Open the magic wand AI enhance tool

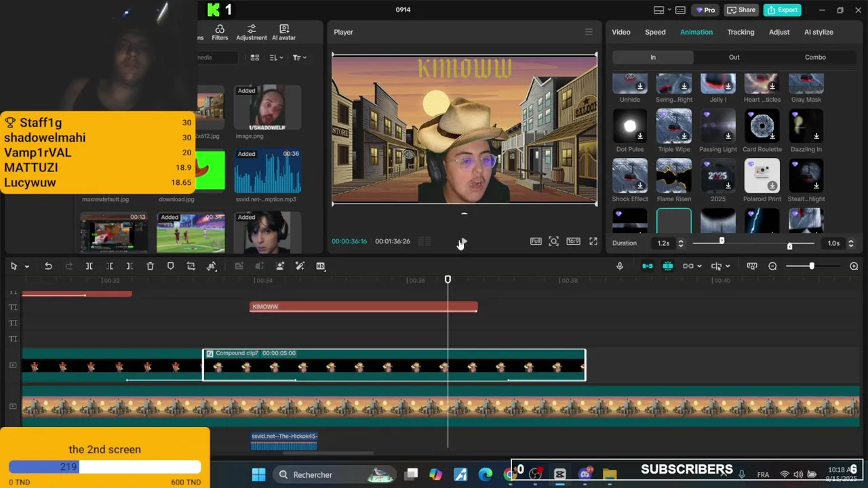click(300, 266)
